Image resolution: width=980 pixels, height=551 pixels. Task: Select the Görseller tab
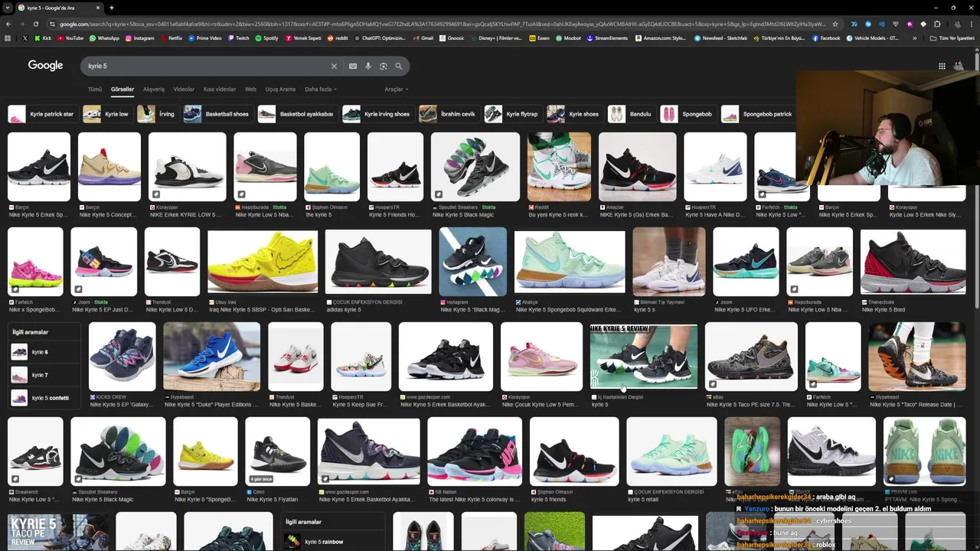click(122, 90)
